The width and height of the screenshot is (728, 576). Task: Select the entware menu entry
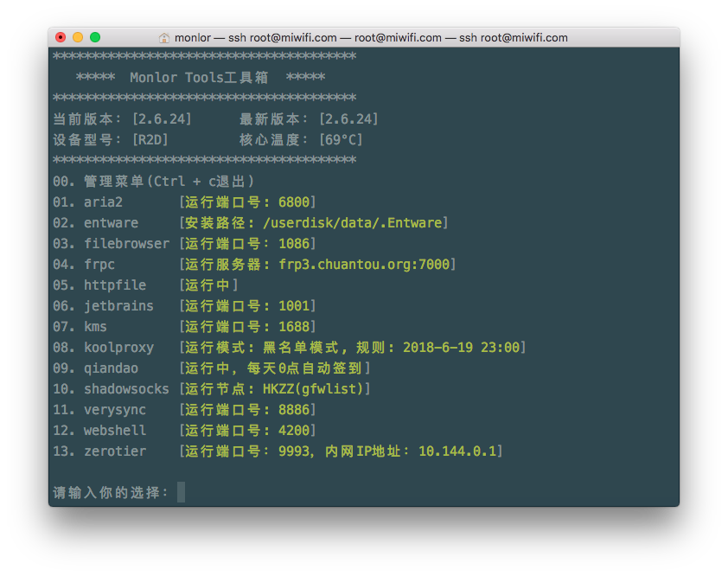point(111,223)
